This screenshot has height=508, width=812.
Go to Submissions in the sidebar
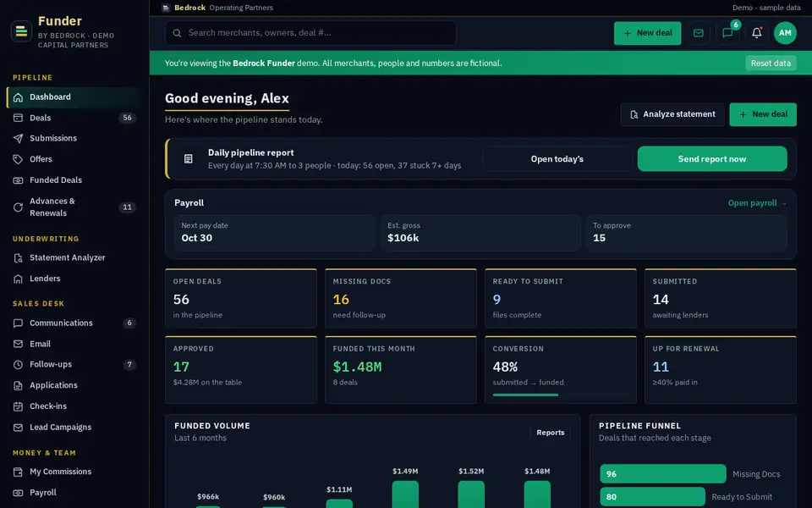click(74, 138)
